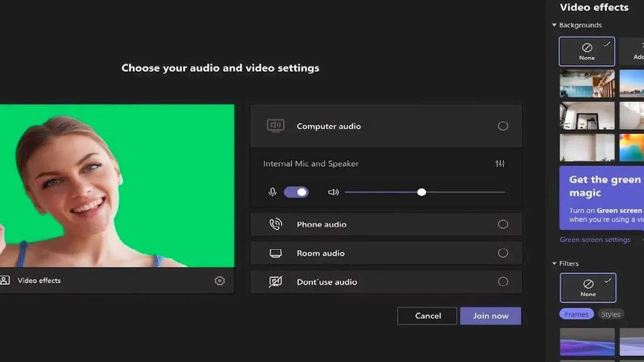
Task: Choose the office loft background thumbnail
Action: (587, 83)
